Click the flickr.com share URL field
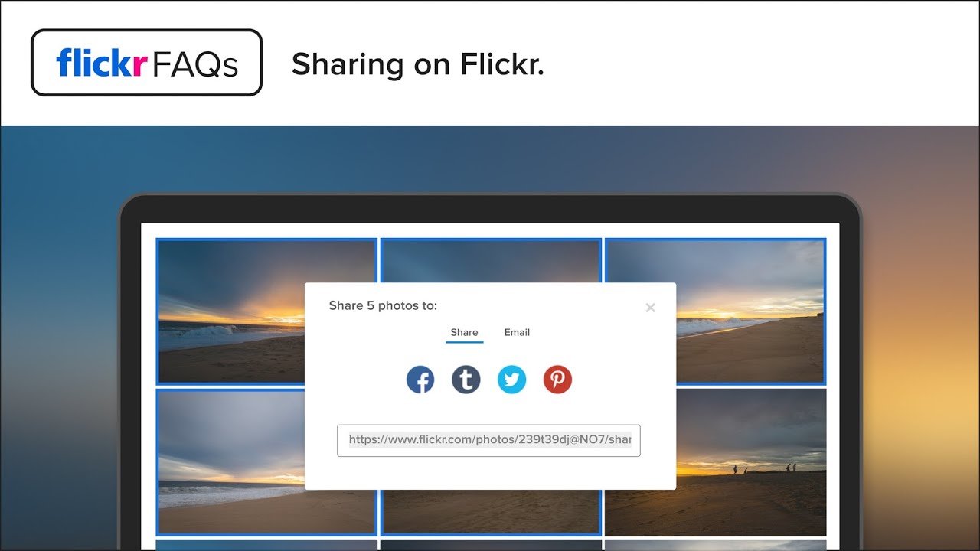 point(488,441)
